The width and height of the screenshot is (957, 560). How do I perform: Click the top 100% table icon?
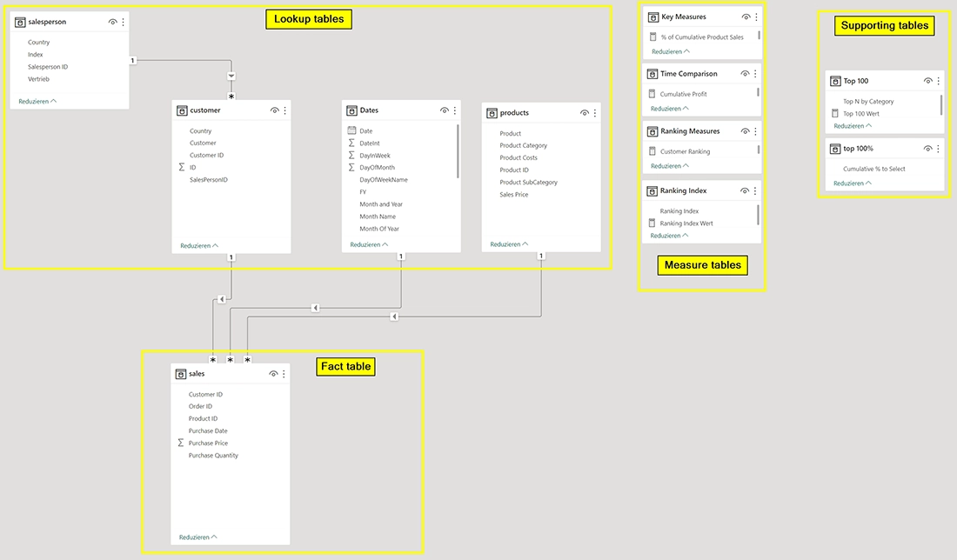(835, 149)
